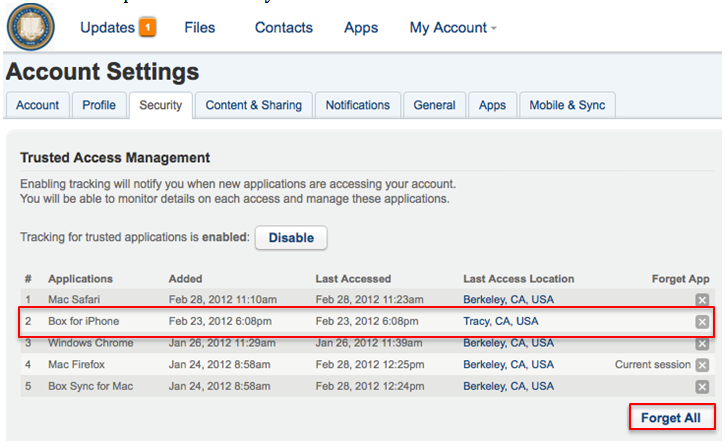Disable tracking for trusted applications
Screen dimensions: 727x444
pos(291,238)
